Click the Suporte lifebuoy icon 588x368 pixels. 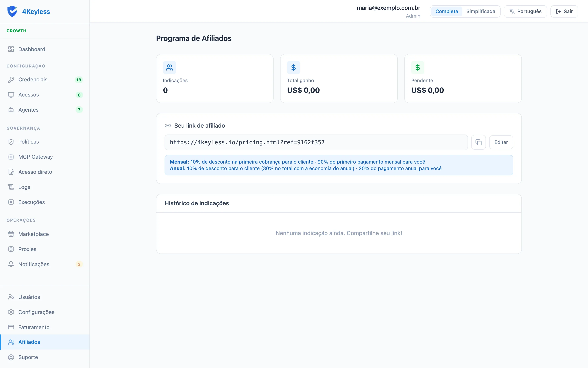11,357
